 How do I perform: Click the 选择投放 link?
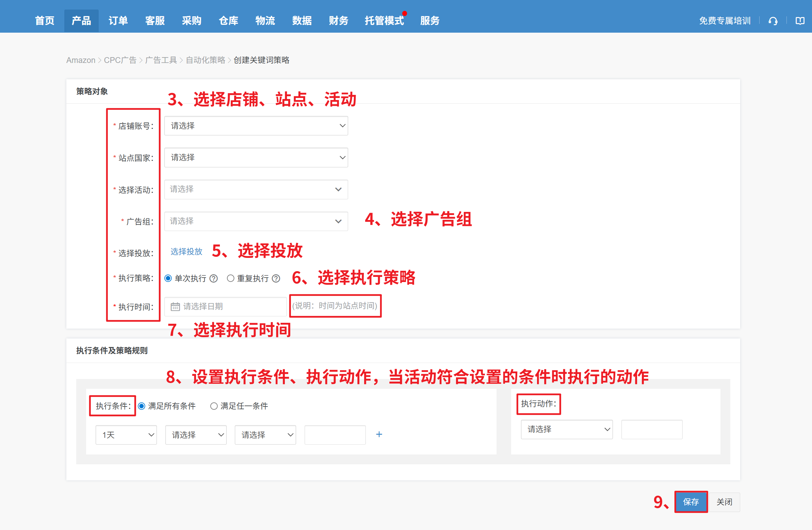(186, 251)
